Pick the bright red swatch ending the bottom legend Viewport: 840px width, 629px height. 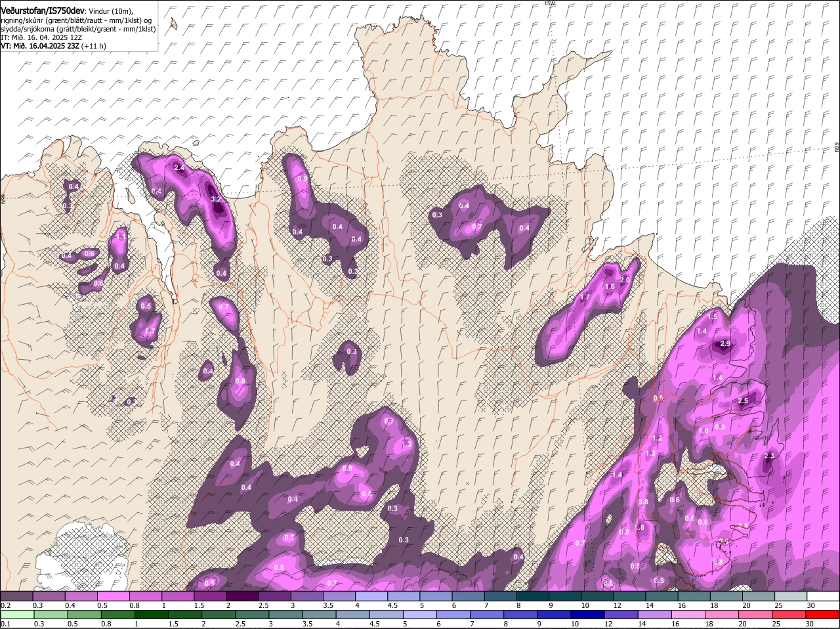pos(823,615)
